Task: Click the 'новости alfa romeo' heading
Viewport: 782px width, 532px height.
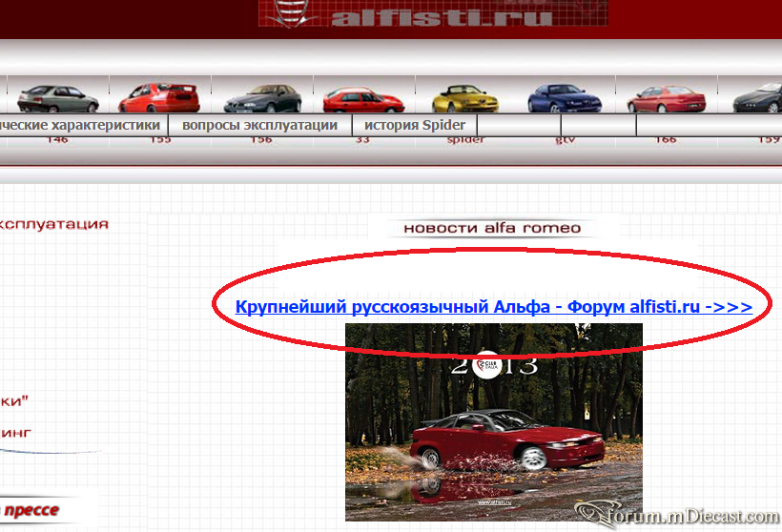Action: coord(492,229)
